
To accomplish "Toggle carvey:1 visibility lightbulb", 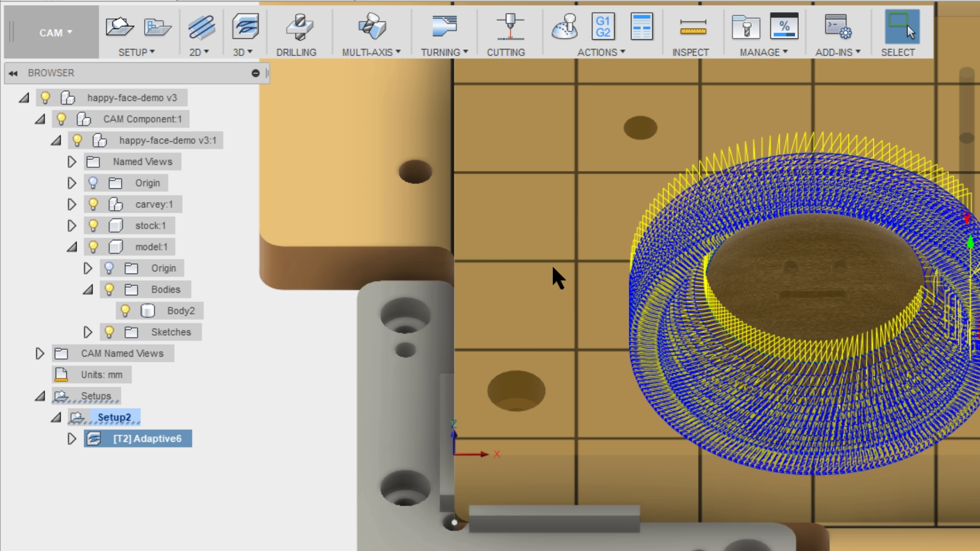I will 93,204.
